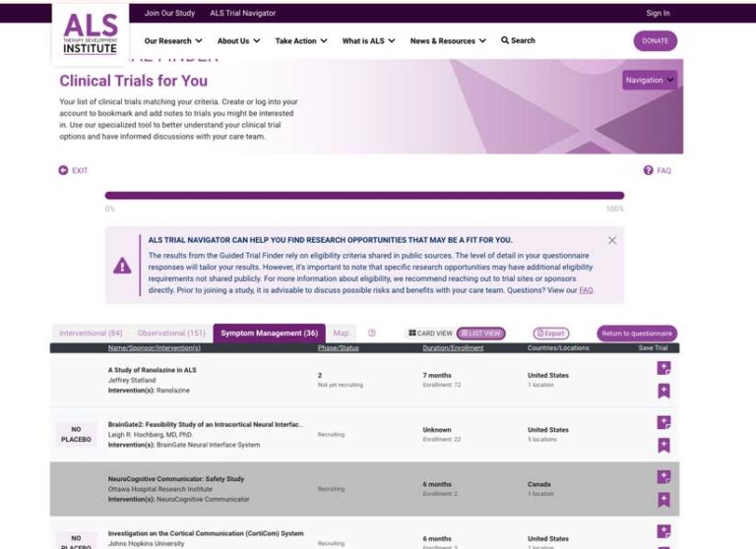
Task: Add note to NeuroCognitive Communicator study
Action: pyautogui.click(x=663, y=477)
